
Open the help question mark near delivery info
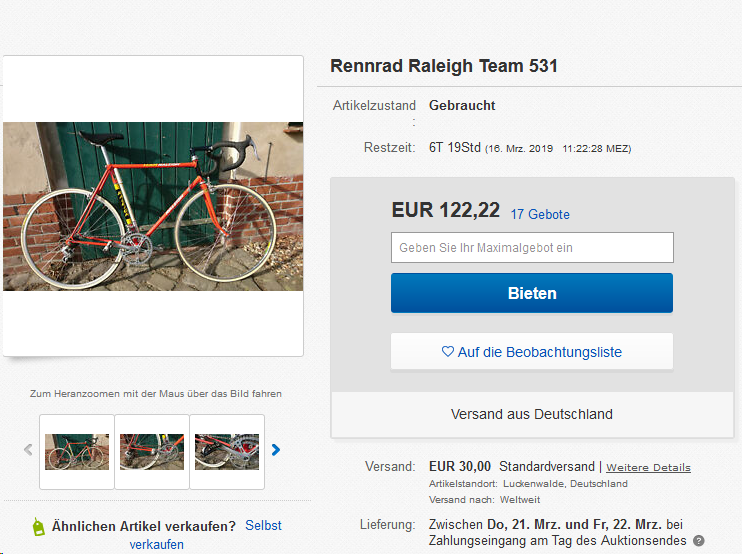[x=699, y=541]
